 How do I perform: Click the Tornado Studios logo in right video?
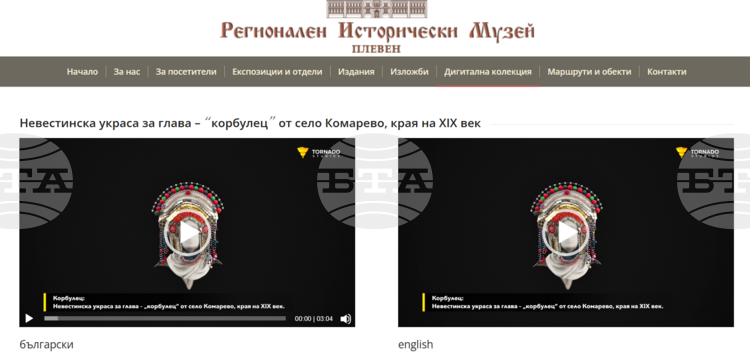[x=697, y=153]
